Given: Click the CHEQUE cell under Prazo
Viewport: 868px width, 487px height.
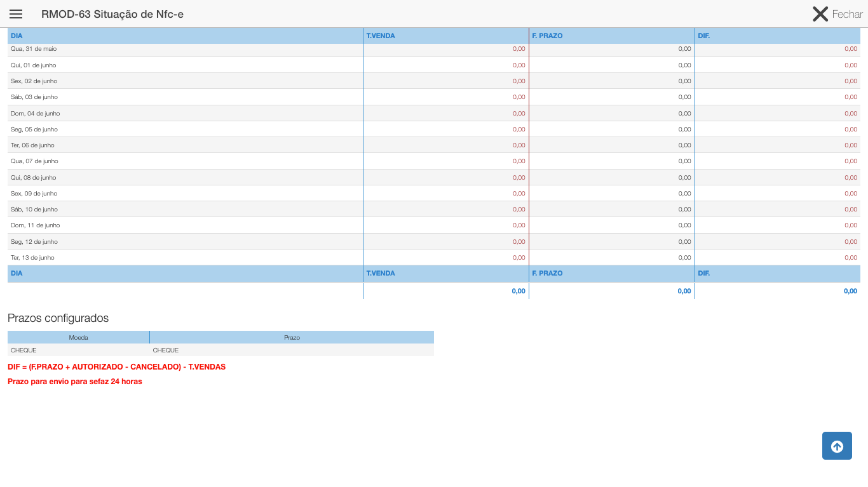Looking at the screenshot, I should pyautogui.click(x=166, y=350).
